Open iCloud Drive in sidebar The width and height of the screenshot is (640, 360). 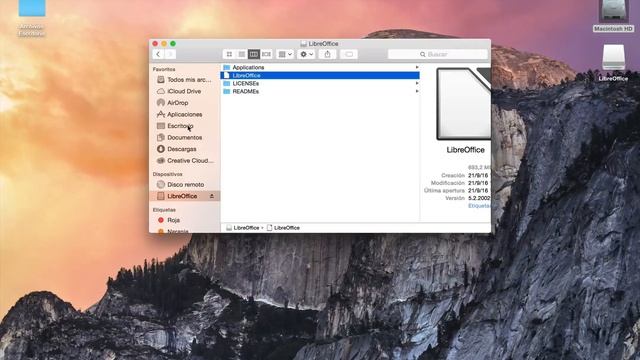pos(184,91)
